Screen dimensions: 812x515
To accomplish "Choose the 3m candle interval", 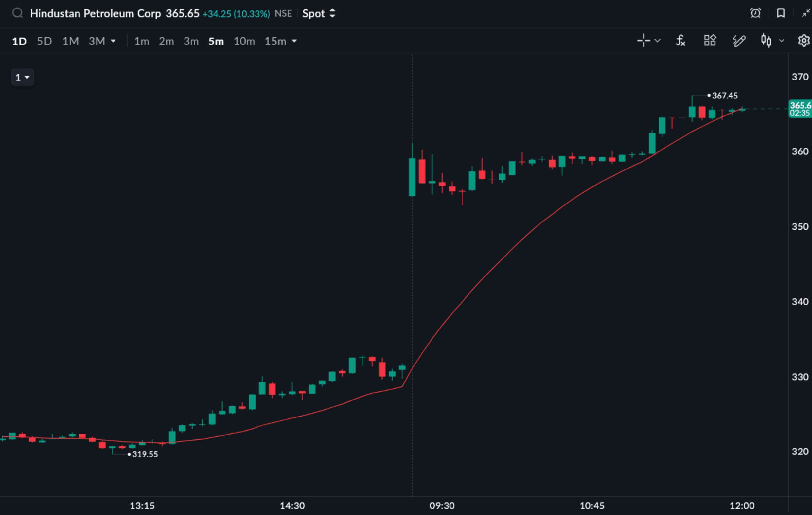I will 191,41.
